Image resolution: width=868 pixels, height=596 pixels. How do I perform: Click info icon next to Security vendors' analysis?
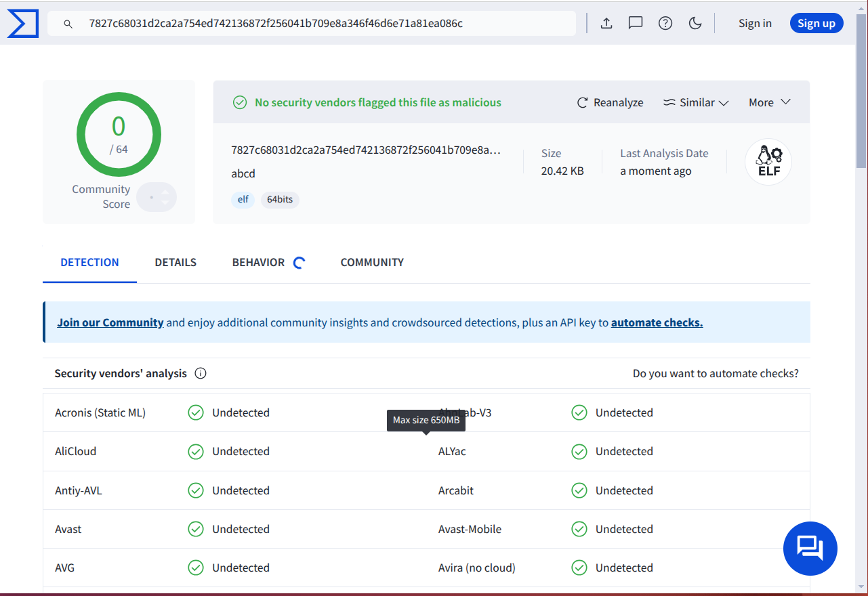click(201, 373)
